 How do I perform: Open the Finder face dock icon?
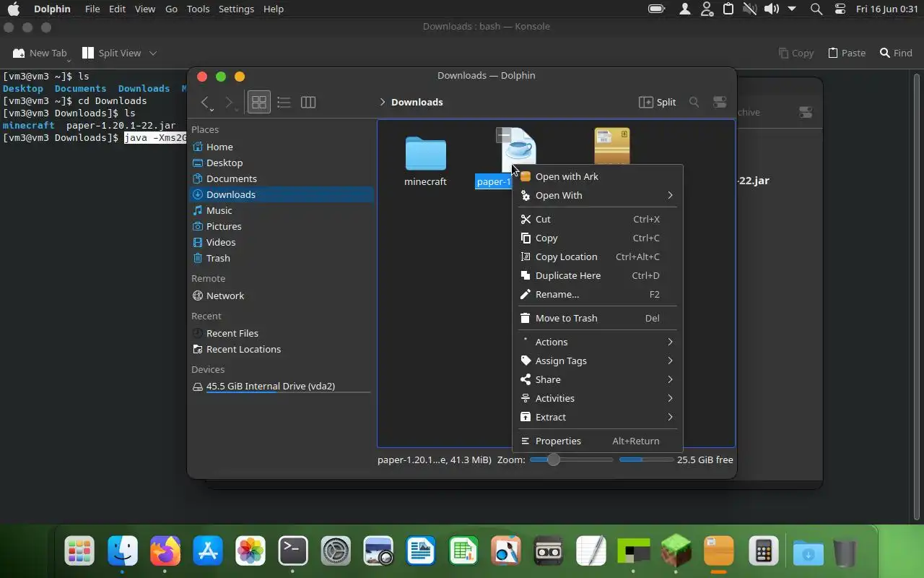pos(123,552)
